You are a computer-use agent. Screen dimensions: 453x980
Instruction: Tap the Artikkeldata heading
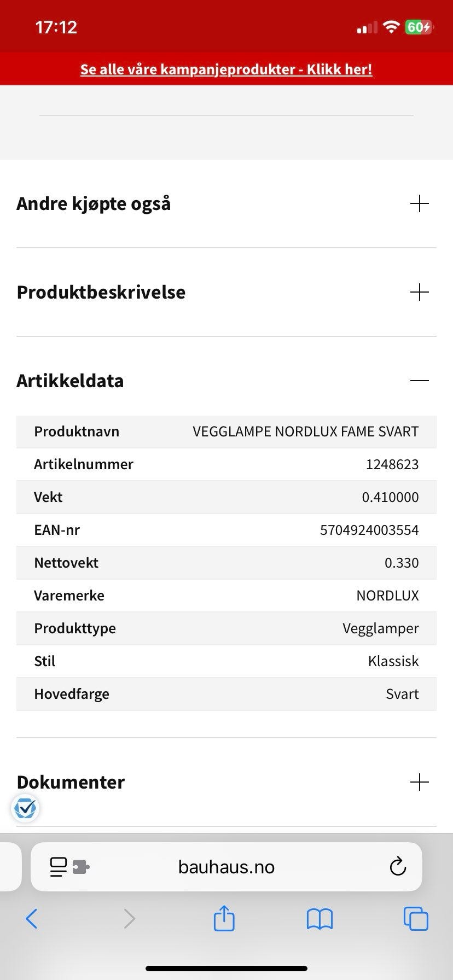click(x=70, y=381)
